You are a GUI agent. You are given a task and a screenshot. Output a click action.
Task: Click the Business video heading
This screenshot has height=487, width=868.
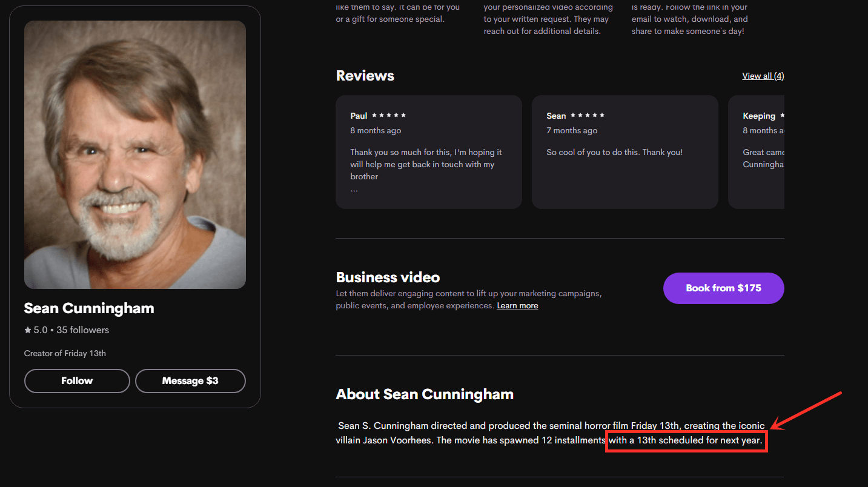click(x=388, y=277)
